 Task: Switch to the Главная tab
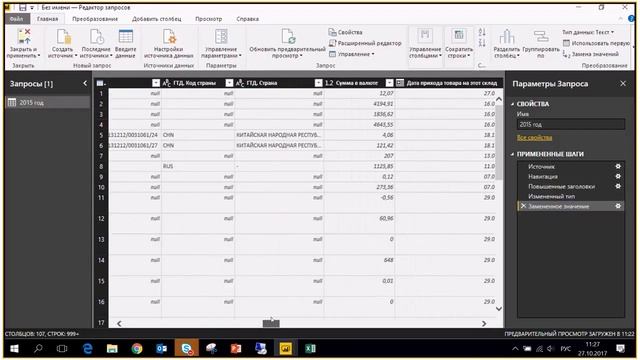point(47,19)
